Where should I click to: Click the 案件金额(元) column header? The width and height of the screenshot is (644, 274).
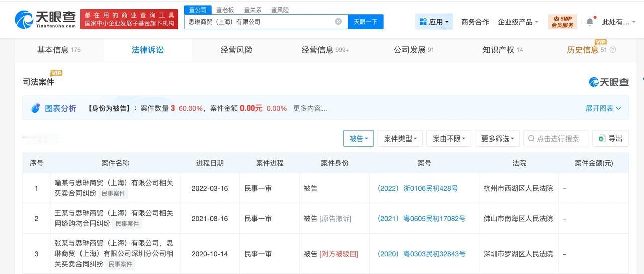(594, 163)
